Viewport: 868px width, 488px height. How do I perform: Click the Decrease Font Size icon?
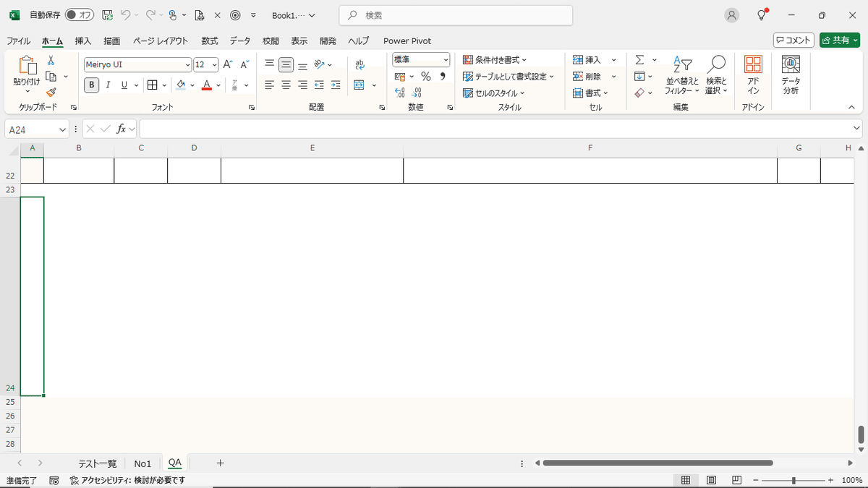(244, 64)
